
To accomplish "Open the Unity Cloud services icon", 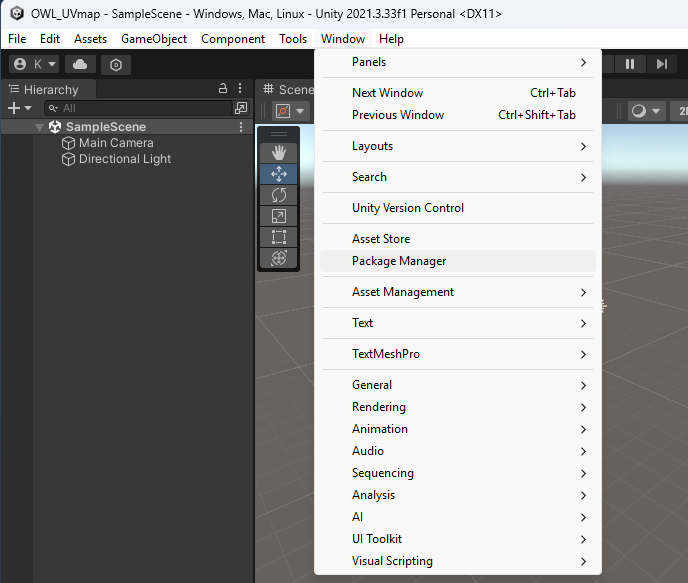I will pos(80,64).
